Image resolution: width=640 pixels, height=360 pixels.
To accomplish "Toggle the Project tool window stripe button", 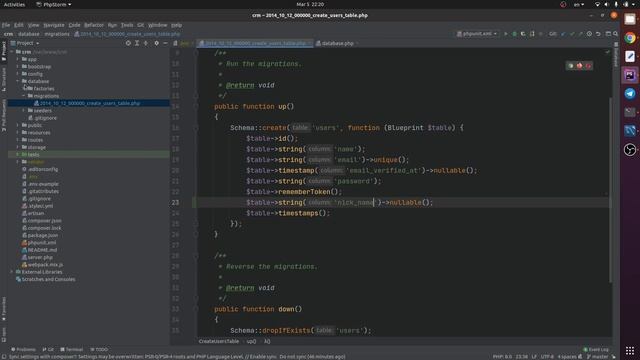I will tap(4, 51).
